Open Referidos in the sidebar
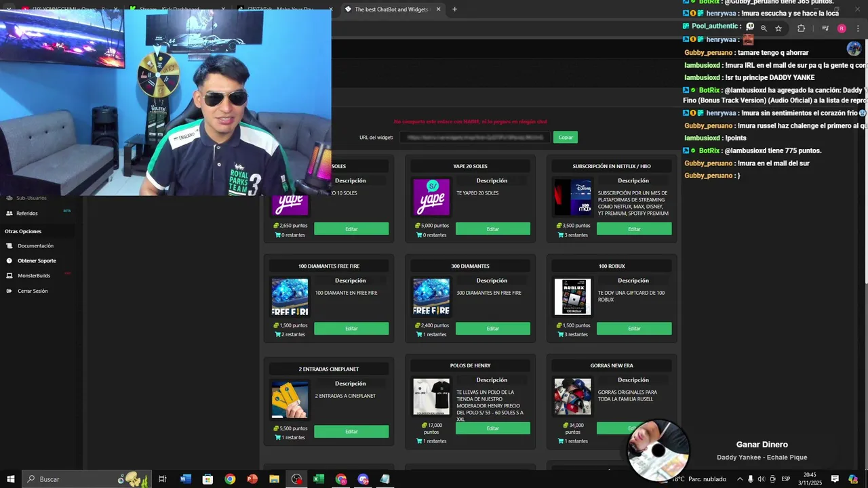Viewport: 868px width, 488px height. click(x=27, y=213)
